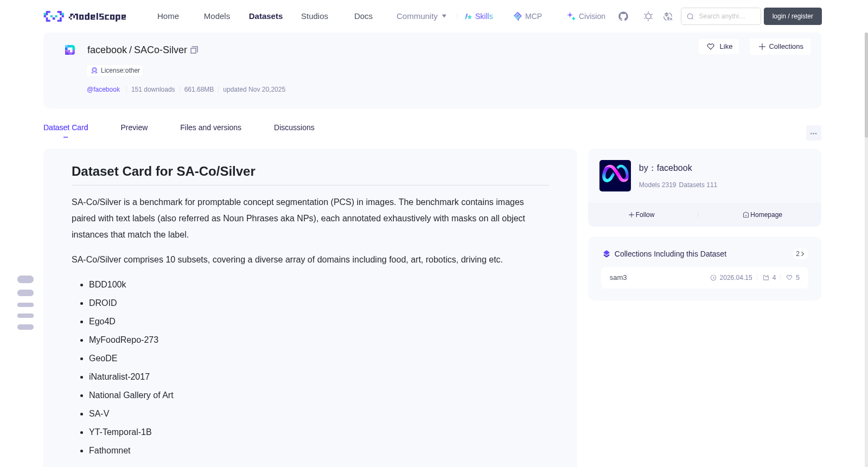
Task: Expand the collections count arrow showing 2
Action: [x=800, y=254]
